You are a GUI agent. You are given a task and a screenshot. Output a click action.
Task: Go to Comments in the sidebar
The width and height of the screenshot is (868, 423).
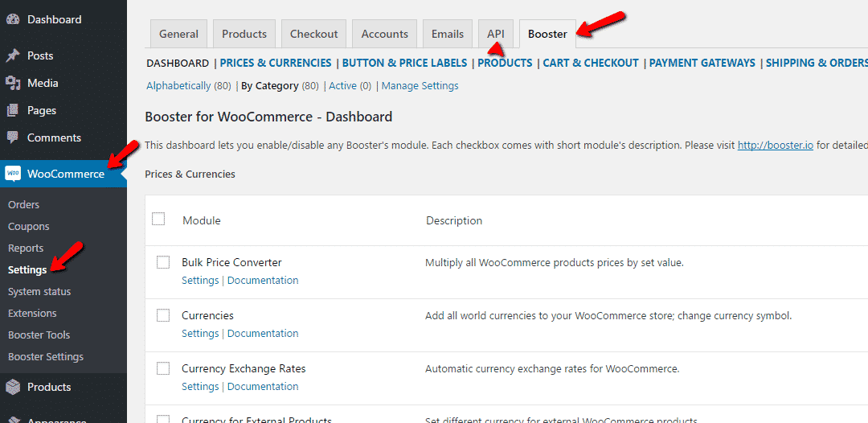[x=55, y=138]
